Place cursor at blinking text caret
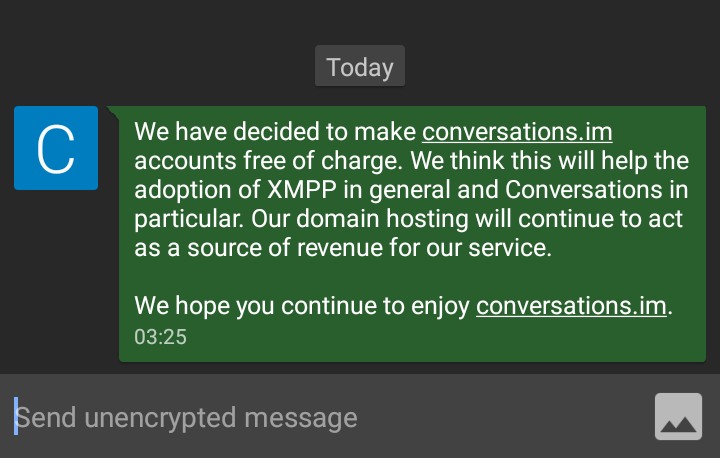 [x=16, y=417]
